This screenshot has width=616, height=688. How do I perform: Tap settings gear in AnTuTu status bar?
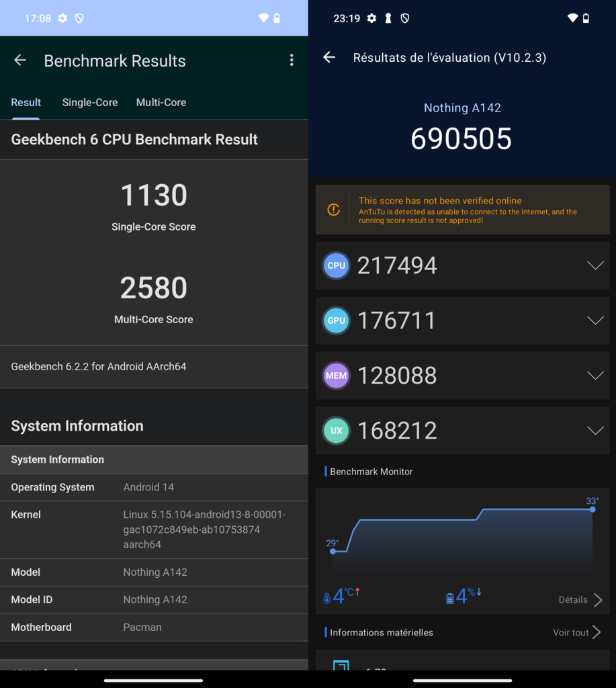(371, 18)
